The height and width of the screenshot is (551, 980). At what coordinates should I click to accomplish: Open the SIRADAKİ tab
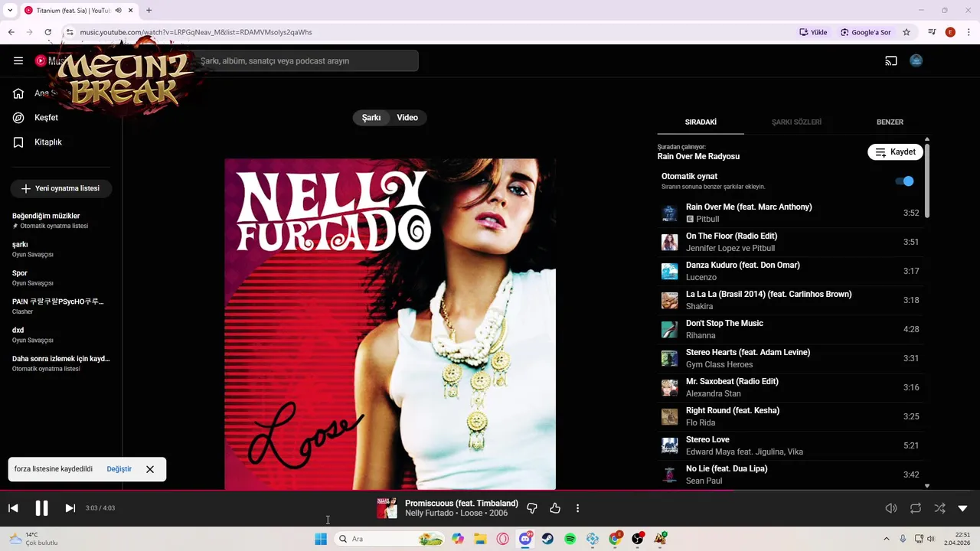701,122
